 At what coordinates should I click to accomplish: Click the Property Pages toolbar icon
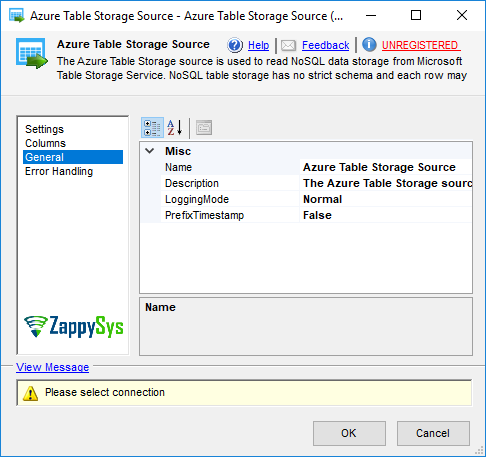(204, 128)
